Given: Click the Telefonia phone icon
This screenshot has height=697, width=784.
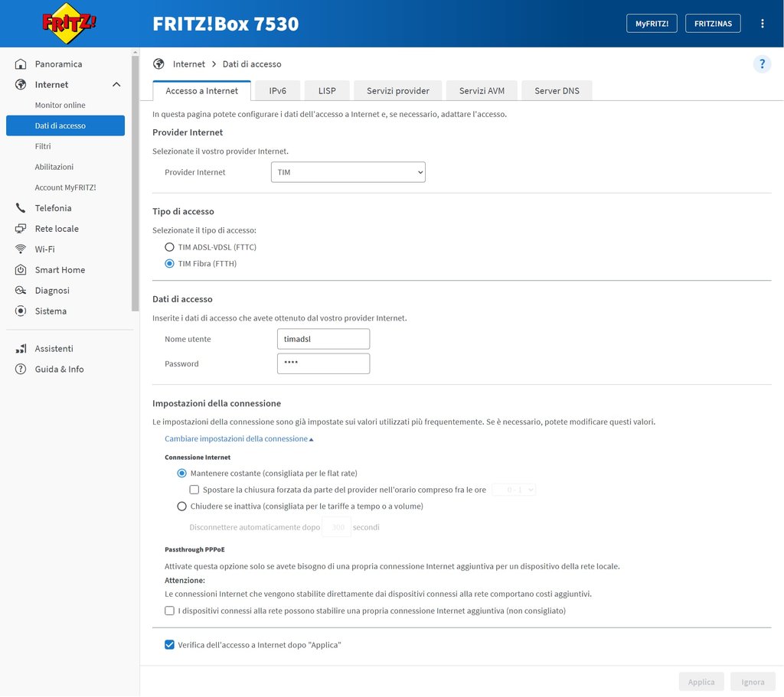Looking at the screenshot, I should (21, 208).
